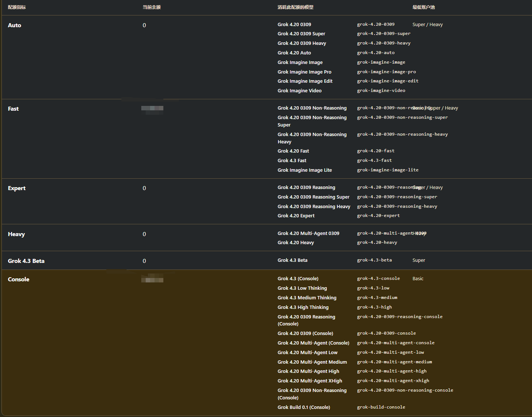
Task: Click the model name Grok 4.3 Fast
Action: click(292, 161)
